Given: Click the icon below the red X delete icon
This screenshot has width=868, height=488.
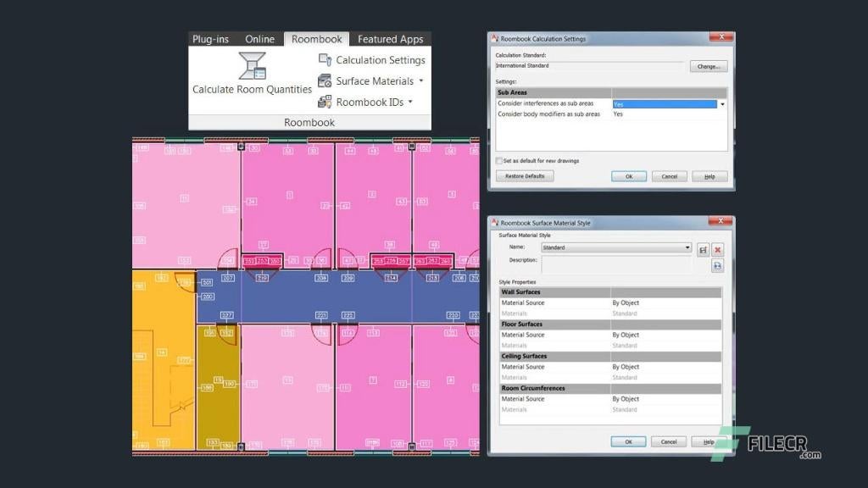Looking at the screenshot, I should (717, 265).
